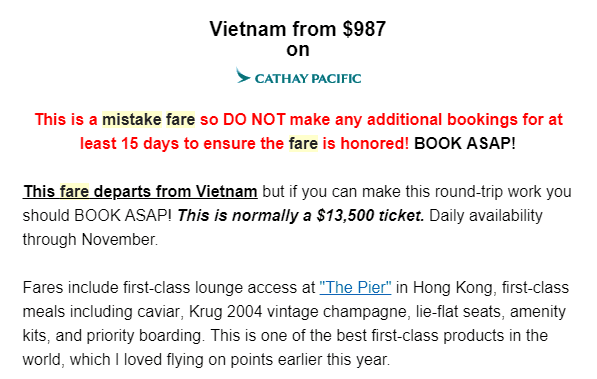Click the "Vietnam from $987" headline

click(298, 29)
